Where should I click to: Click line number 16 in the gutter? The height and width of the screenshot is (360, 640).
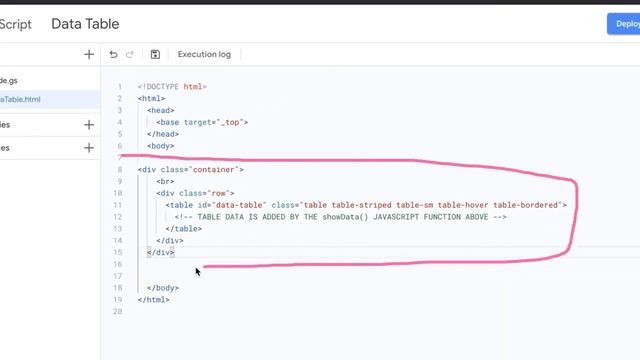(118, 264)
